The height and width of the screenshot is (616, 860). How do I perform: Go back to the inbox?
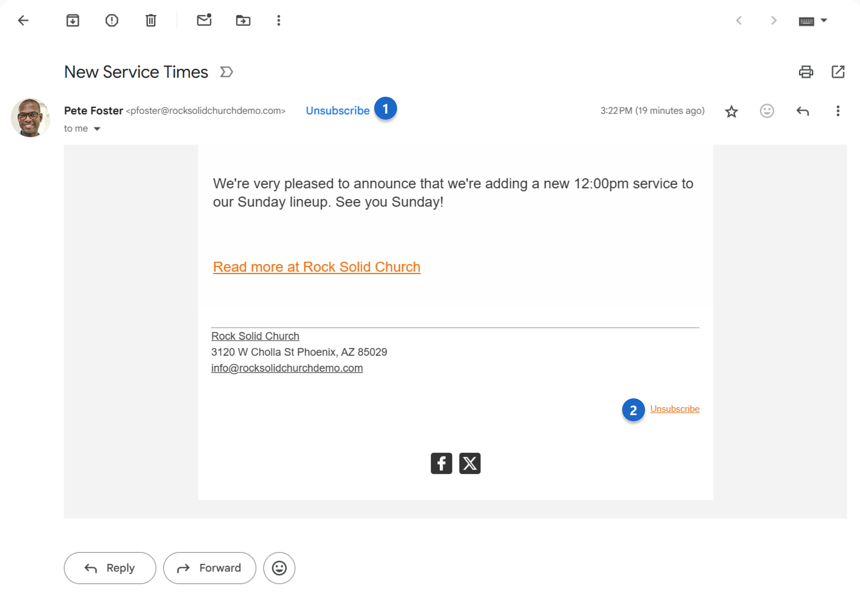23,20
